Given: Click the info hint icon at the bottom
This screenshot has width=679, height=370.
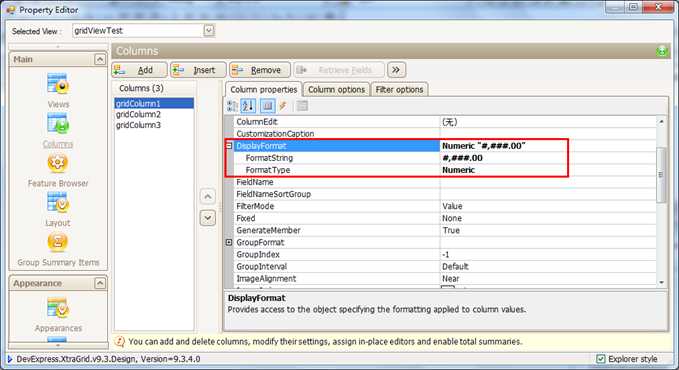Looking at the screenshot, I should [x=120, y=341].
